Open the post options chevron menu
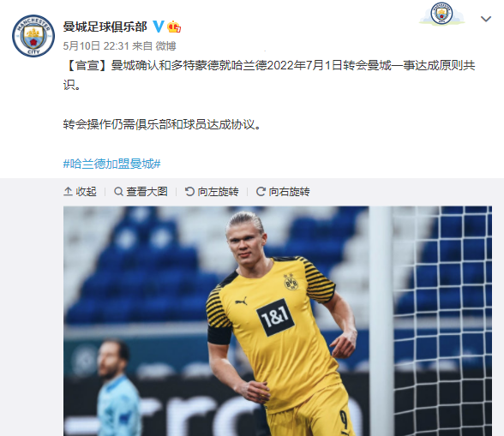Viewport: 504px width, 436px height. point(486,19)
